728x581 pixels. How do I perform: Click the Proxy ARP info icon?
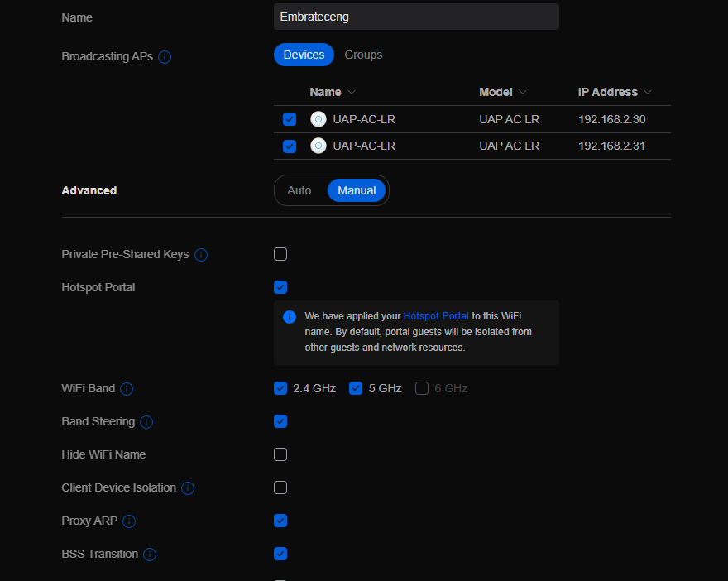pyautogui.click(x=129, y=521)
